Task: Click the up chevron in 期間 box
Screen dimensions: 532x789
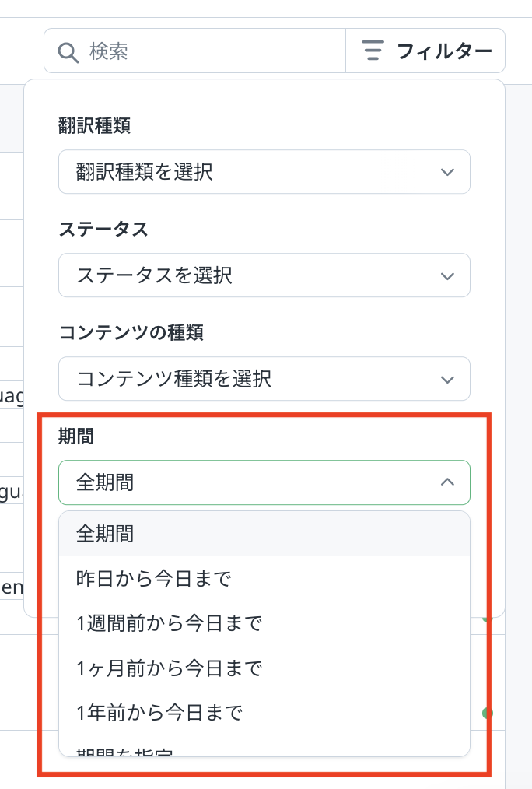Action: (x=447, y=482)
